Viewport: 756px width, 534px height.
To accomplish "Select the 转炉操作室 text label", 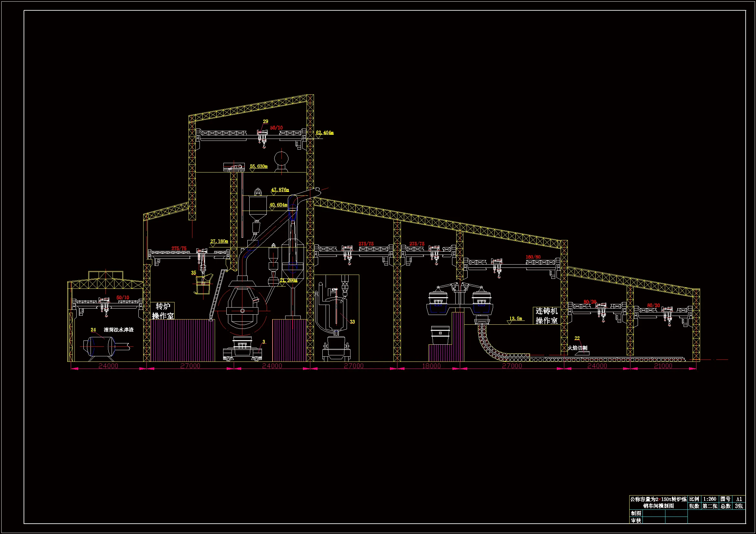I will (x=163, y=311).
